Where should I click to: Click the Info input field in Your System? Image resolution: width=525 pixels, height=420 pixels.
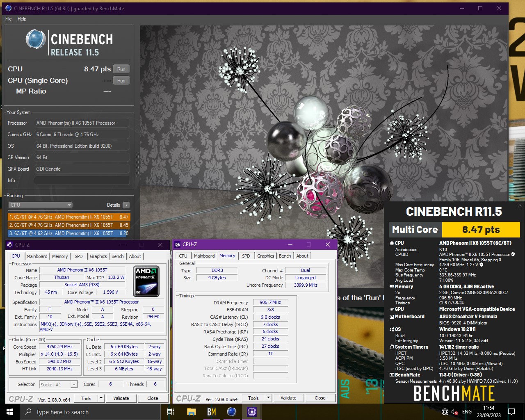pos(82,180)
